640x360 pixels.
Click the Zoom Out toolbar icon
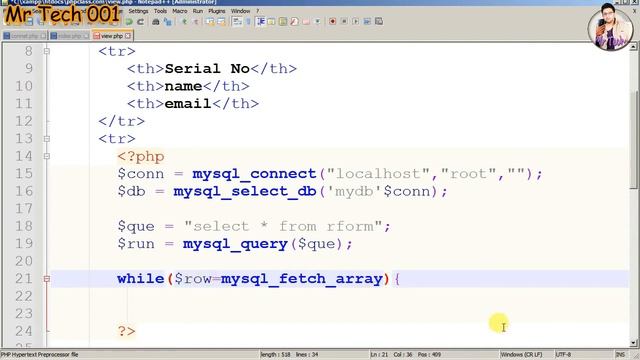(196, 22)
